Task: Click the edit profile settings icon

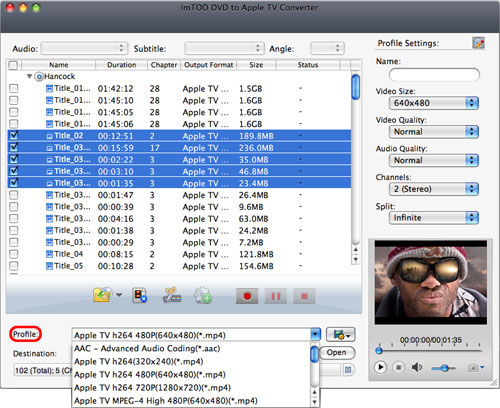Action: pyautogui.click(x=478, y=43)
